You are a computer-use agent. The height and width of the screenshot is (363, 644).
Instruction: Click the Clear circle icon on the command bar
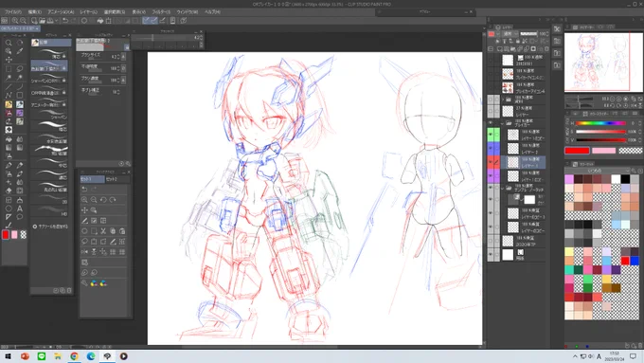84,21
